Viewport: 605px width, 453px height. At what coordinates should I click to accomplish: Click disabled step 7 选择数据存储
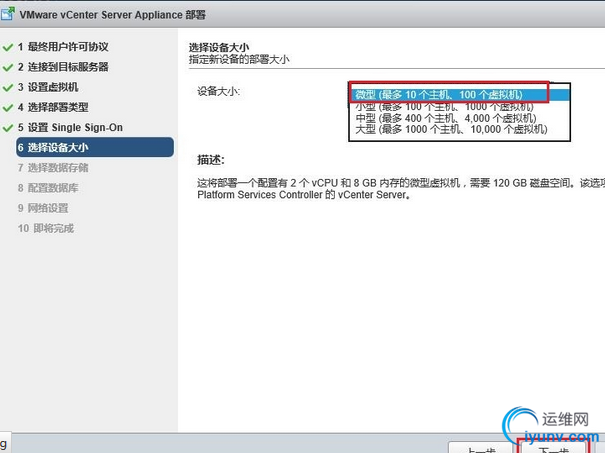pos(53,168)
